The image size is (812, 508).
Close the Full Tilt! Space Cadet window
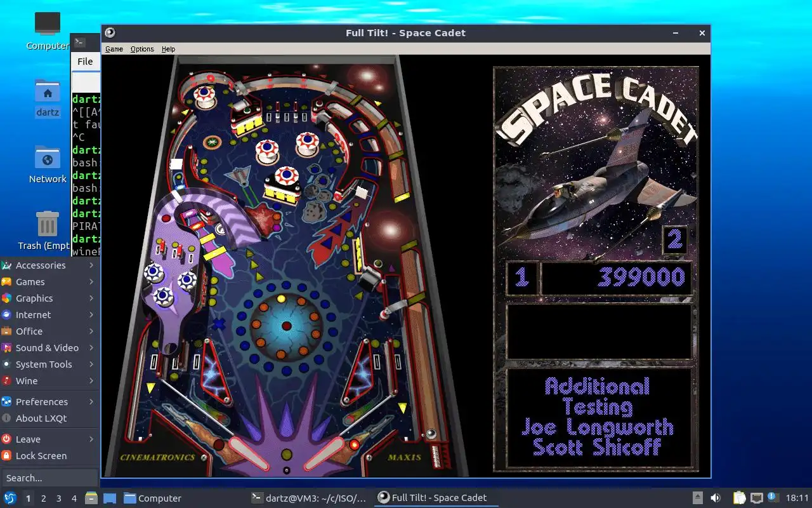(702, 33)
